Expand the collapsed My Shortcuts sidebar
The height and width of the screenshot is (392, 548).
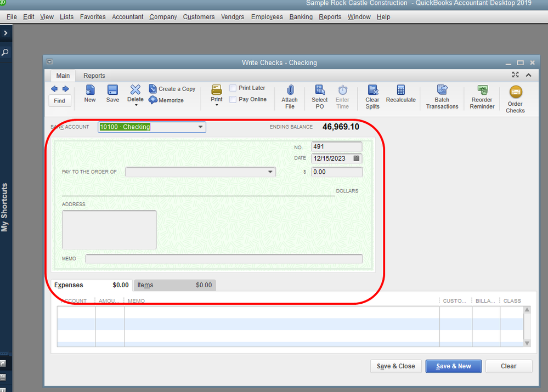click(x=5, y=33)
